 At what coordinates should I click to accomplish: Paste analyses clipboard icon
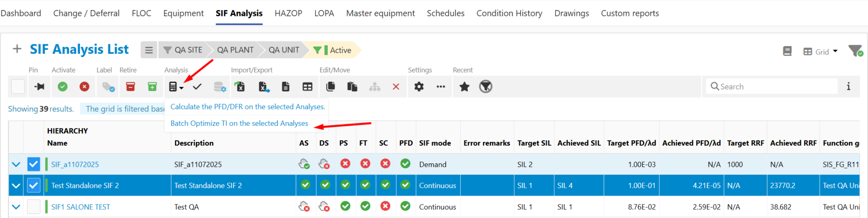pyautogui.click(x=352, y=86)
